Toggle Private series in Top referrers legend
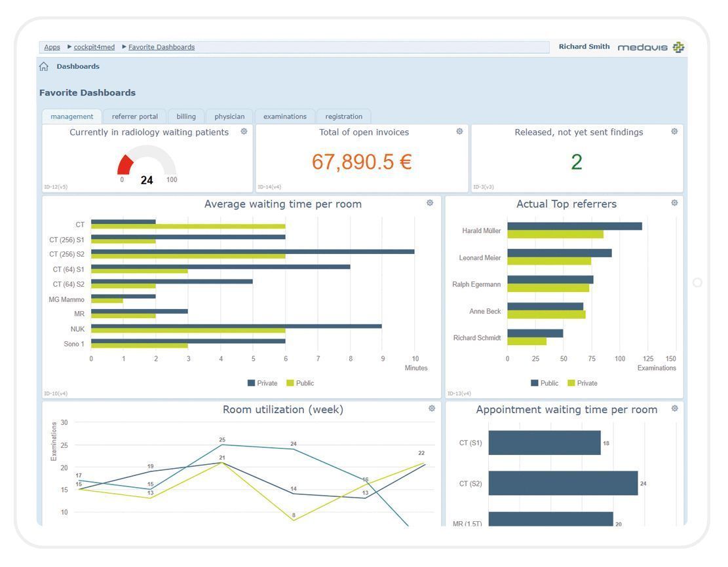Image resolution: width=728 pixels, height=567 pixels. click(582, 383)
